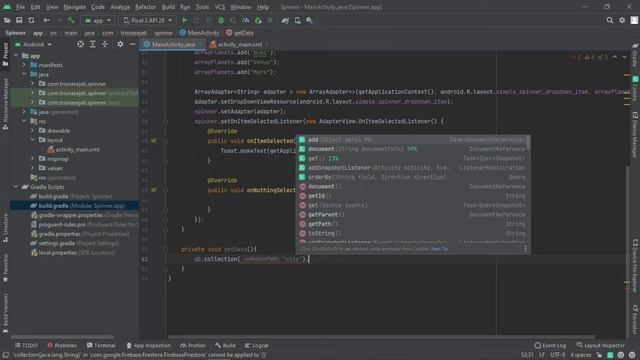Viewport: 640px width, 360px height.
Task: Expand the mipmap folder
Action: (33, 158)
